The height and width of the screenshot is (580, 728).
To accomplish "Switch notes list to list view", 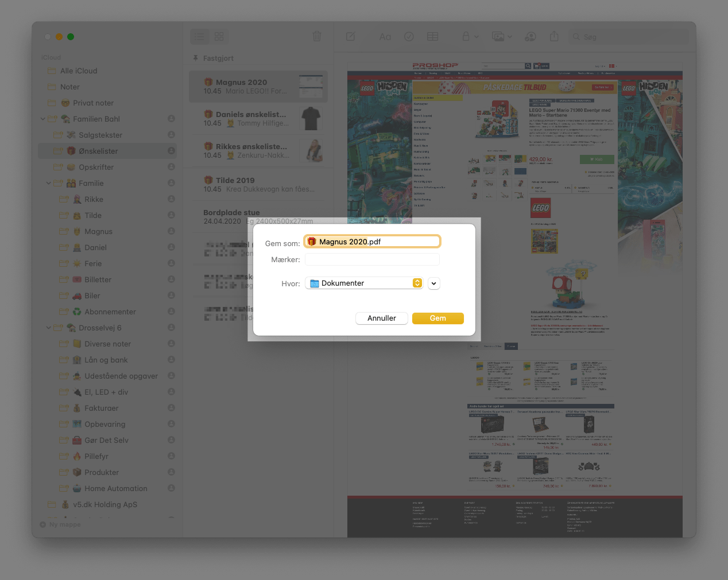I will pyautogui.click(x=200, y=37).
